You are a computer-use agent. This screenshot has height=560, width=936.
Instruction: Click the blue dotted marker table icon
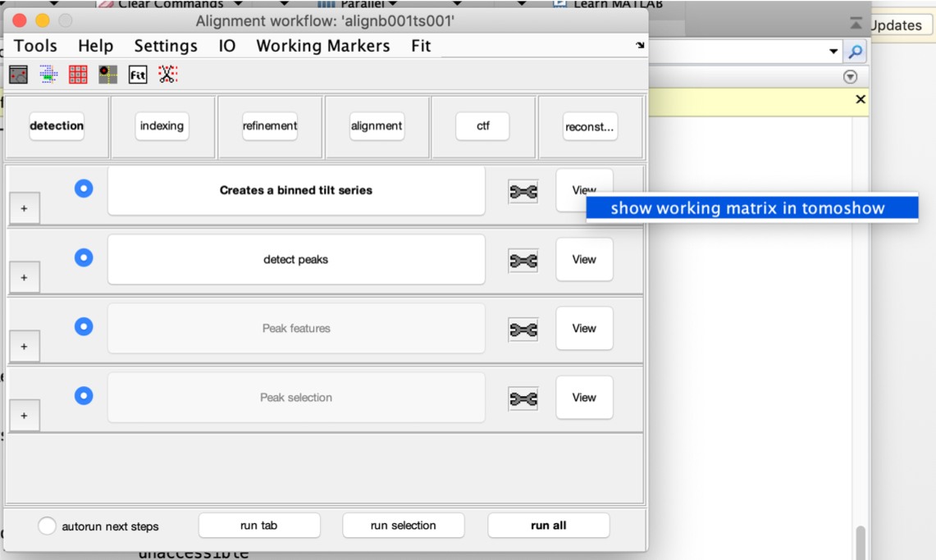click(48, 75)
